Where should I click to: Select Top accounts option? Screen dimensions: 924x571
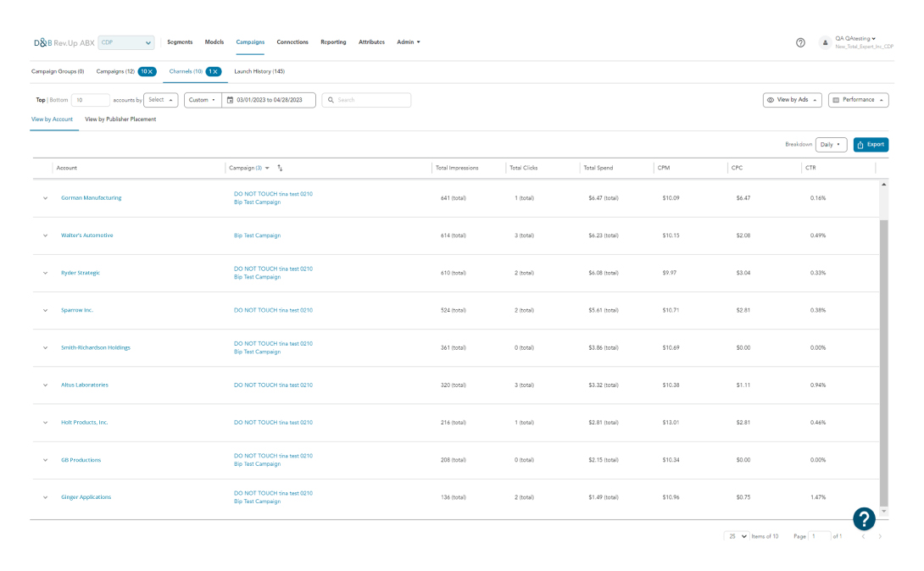point(41,100)
